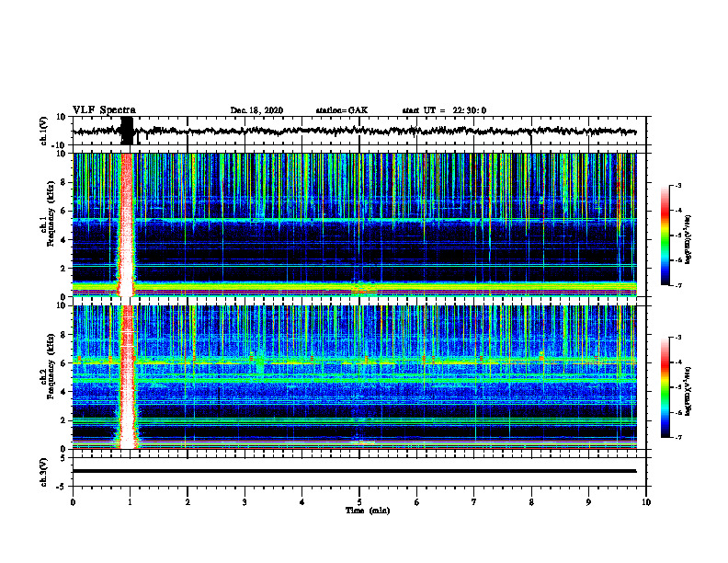This screenshot has height=563, width=728.
Task: Click the white saturated burst in ch.1 spectrogram
Action: (x=126, y=225)
